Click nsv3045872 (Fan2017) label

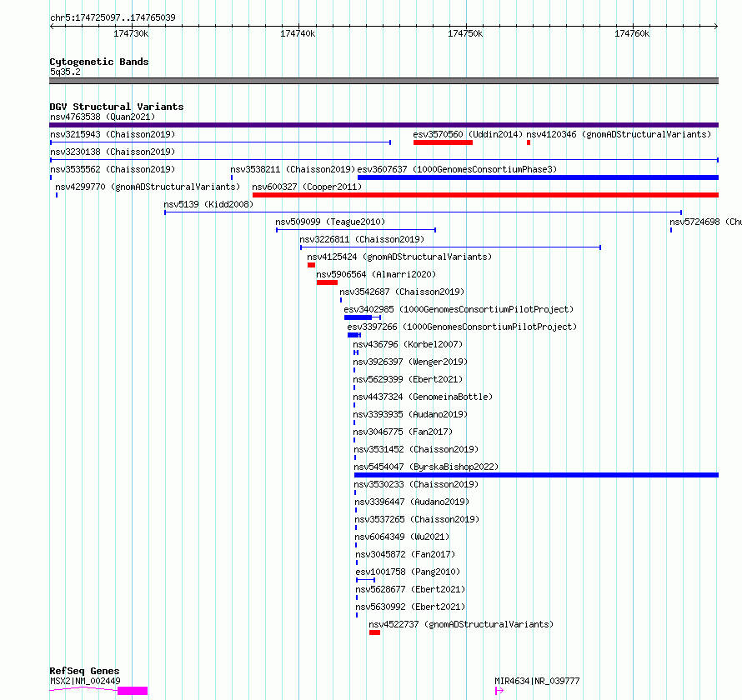click(405, 554)
